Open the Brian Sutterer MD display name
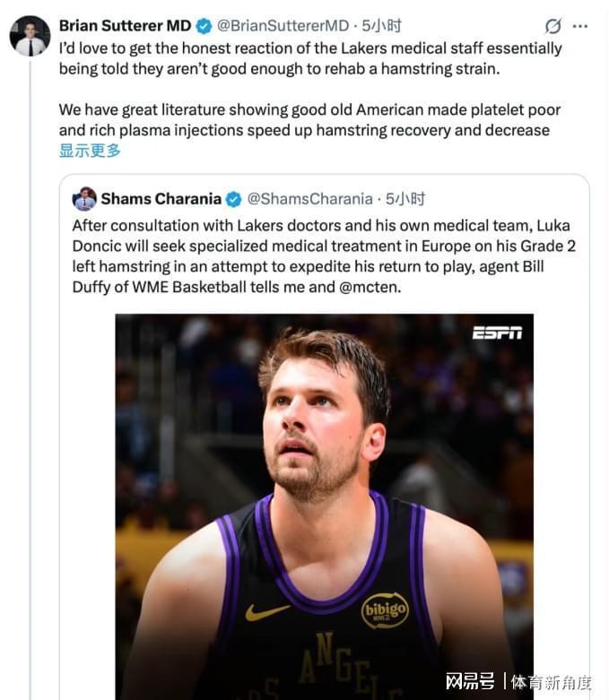 coord(125,26)
